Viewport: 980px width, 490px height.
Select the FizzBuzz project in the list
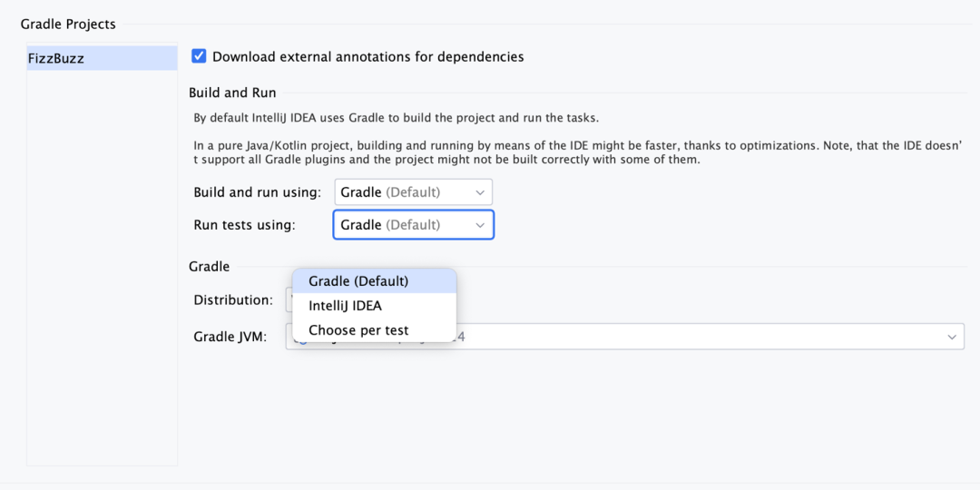102,59
